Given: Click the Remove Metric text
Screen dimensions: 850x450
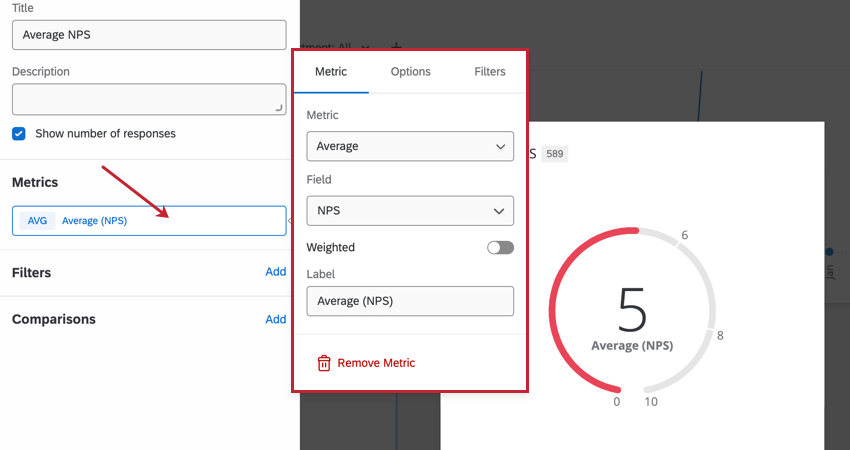Looking at the screenshot, I should (x=376, y=363).
